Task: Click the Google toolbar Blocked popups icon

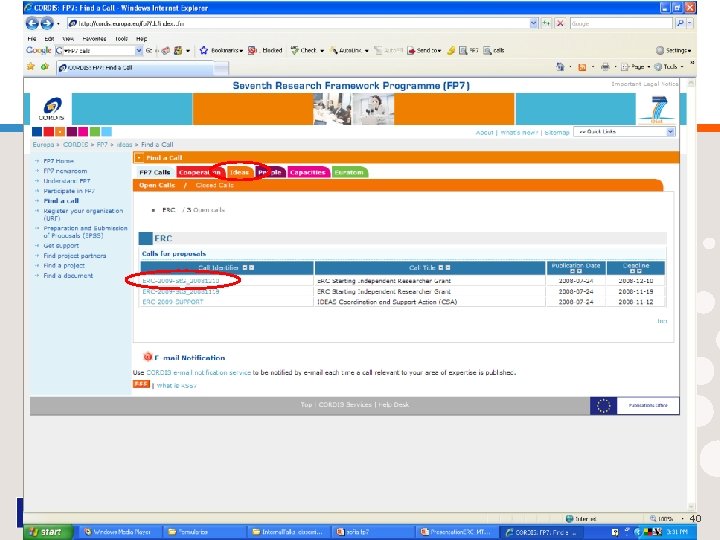Action: 252,51
